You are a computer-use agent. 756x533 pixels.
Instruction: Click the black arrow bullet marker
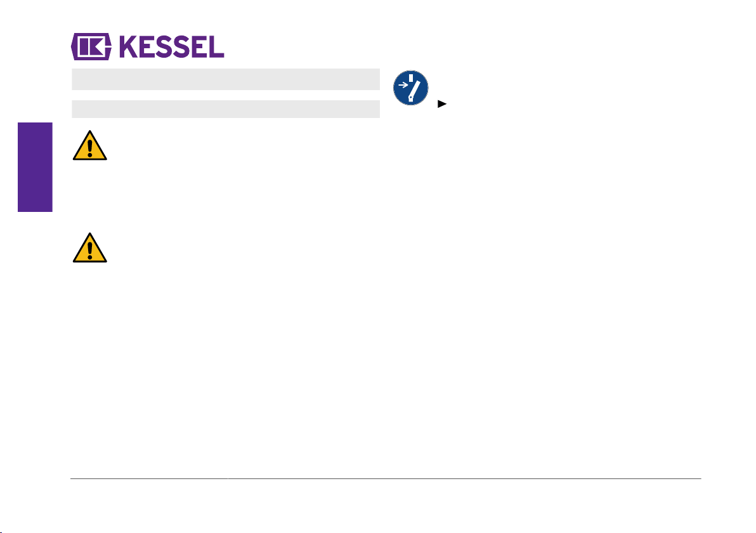click(x=442, y=103)
